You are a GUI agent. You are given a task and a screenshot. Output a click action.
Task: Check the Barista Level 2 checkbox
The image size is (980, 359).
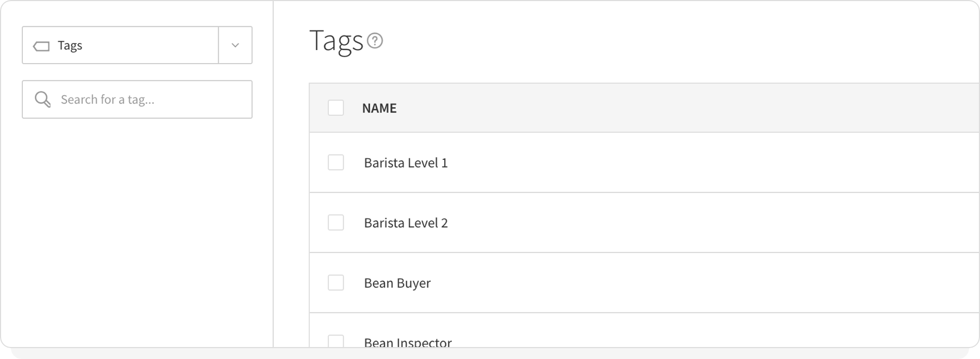tap(335, 222)
